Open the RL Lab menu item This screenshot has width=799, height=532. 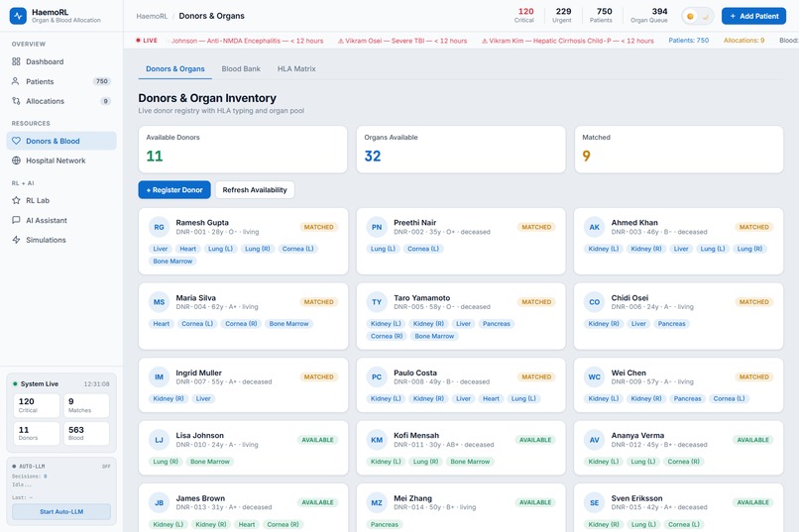(61, 200)
